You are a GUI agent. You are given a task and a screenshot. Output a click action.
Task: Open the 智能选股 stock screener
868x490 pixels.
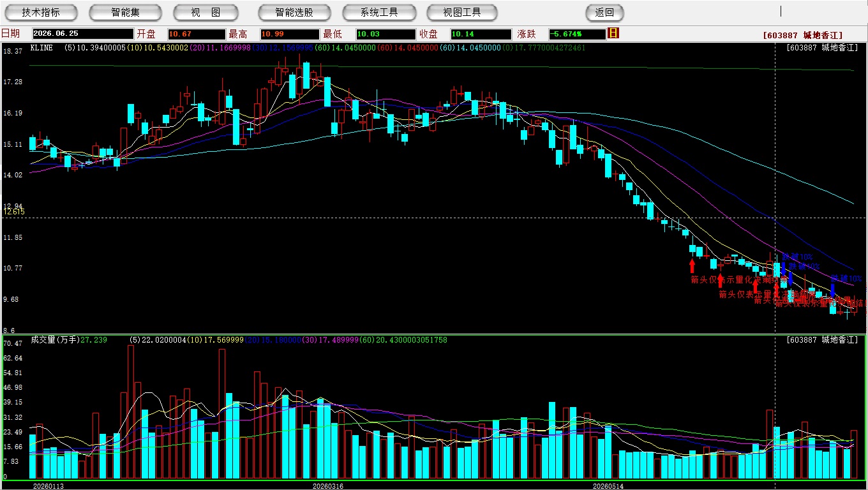coord(294,12)
